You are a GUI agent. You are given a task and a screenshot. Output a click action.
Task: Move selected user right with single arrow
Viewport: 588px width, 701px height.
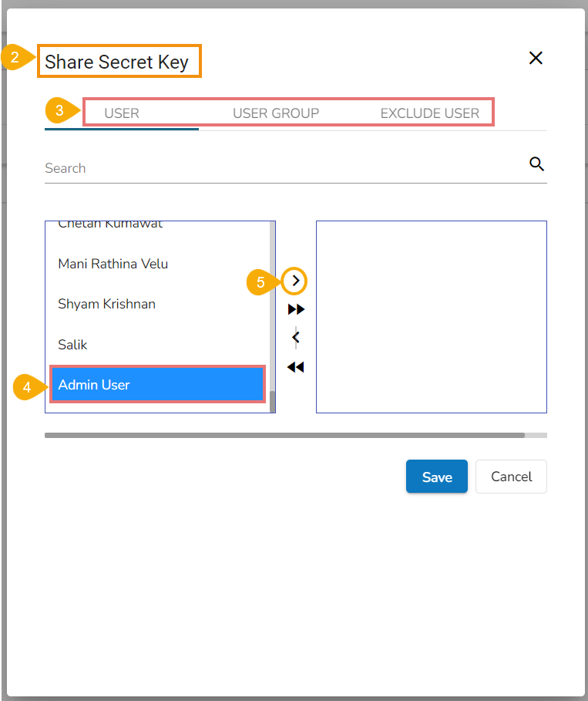click(295, 281)
